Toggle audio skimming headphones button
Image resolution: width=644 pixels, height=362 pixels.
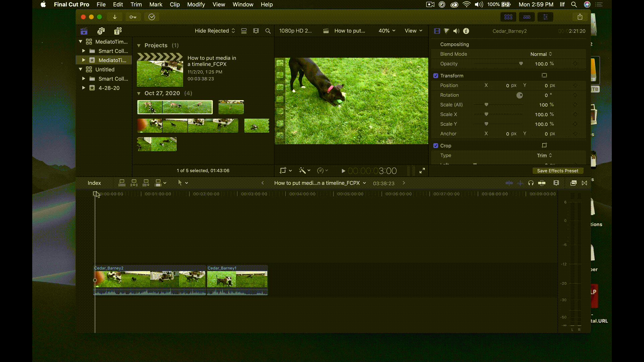click(x=531, y=183)
